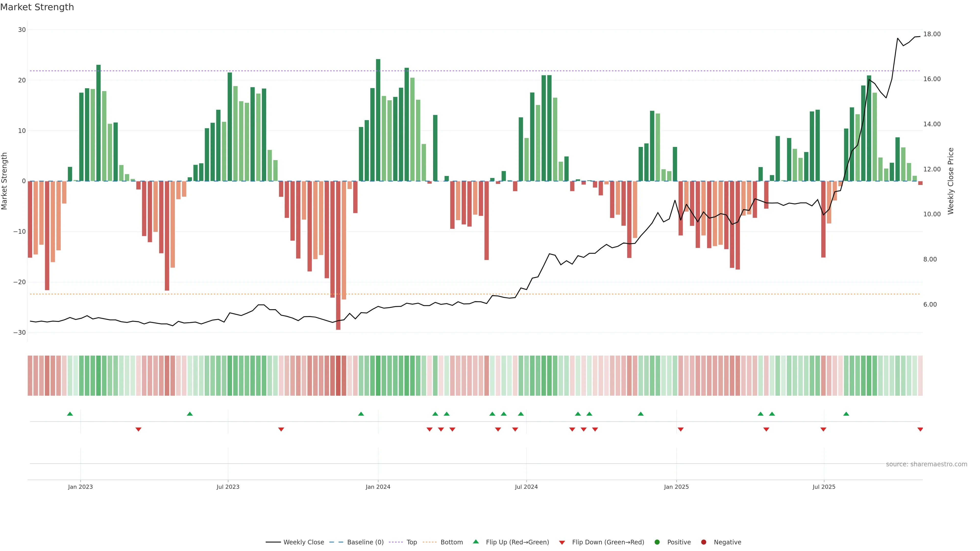Click the Market Strength chart title

pyautogui.click(x=37, y=7)
